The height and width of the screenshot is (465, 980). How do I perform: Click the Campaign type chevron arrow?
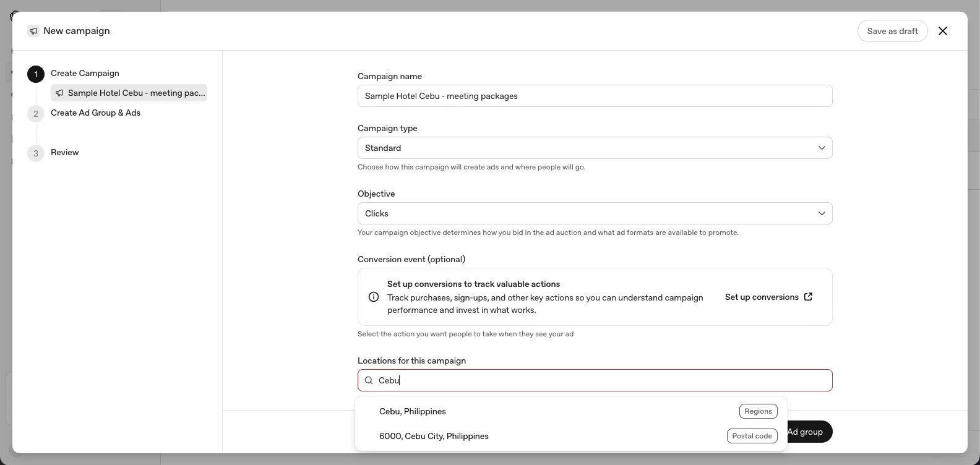point(822,148)
